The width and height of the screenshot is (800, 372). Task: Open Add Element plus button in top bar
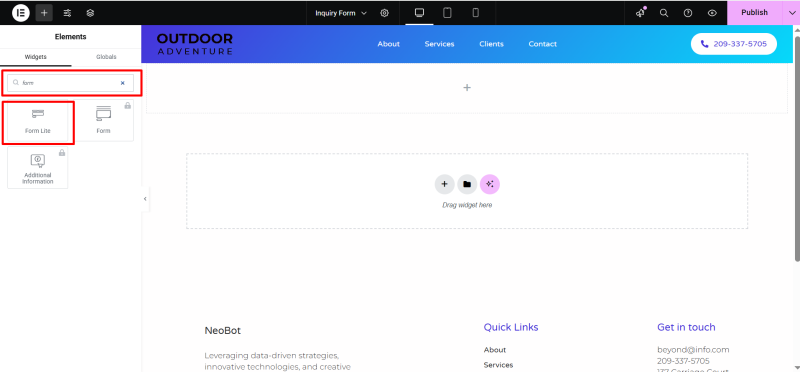[44, 13]
